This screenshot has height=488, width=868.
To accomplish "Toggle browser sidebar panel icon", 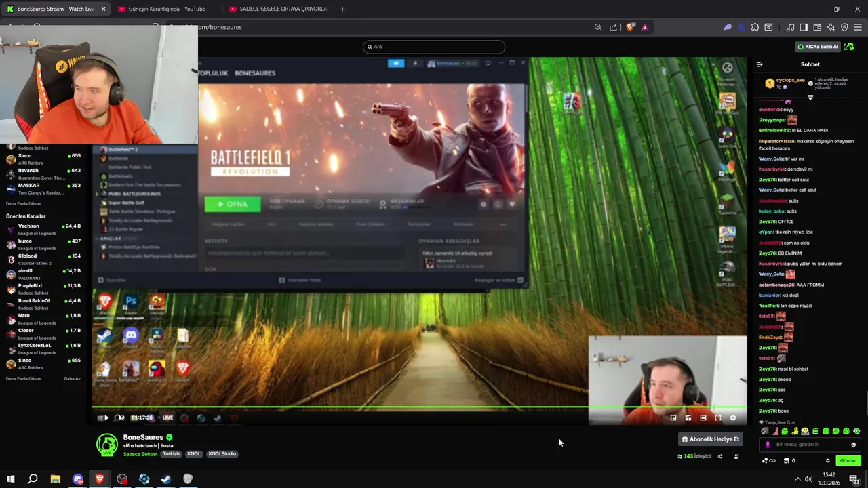I will tap(804, 27).
